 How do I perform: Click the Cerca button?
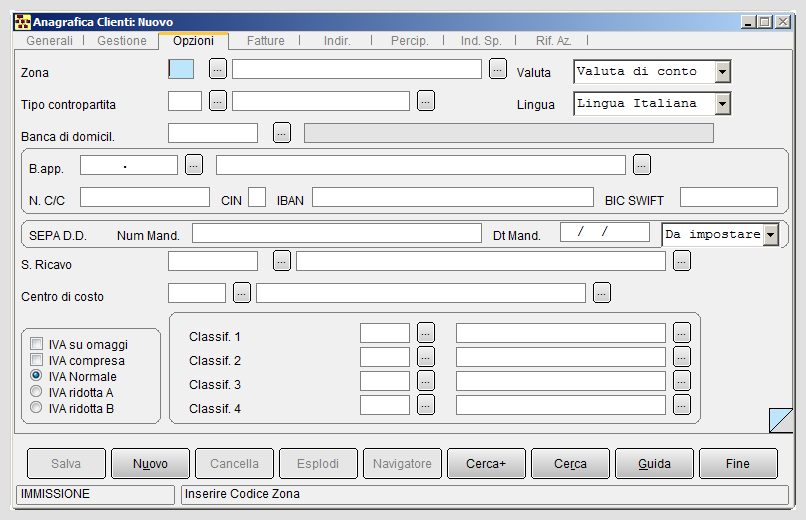[570, 463]
